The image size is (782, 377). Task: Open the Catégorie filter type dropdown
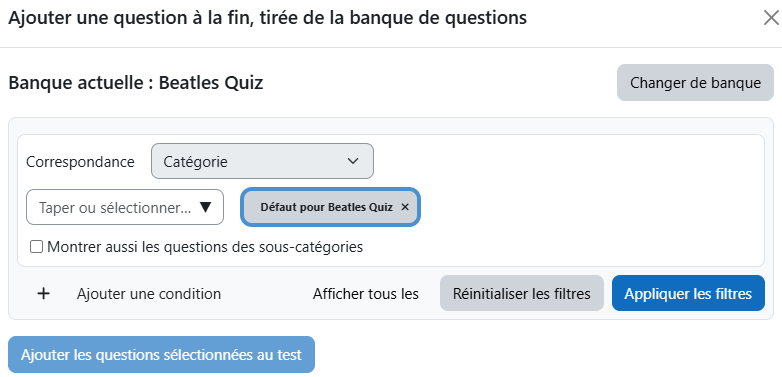[x=262, y=161]
